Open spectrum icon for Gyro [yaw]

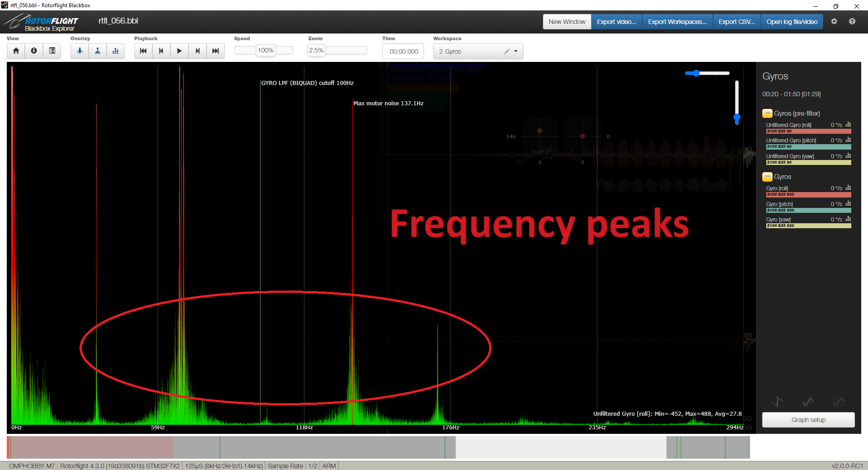click(x=848, y=219)
